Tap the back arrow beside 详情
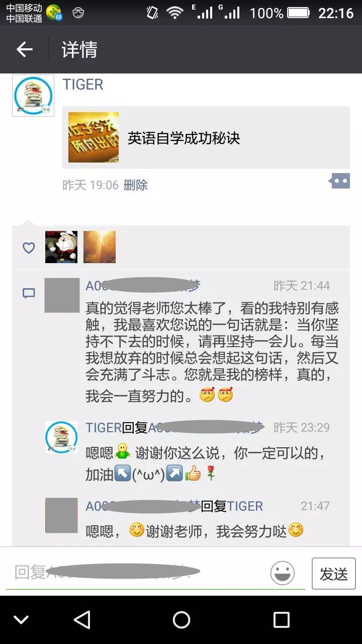This screenshot has height=644, width=362. 24,49
